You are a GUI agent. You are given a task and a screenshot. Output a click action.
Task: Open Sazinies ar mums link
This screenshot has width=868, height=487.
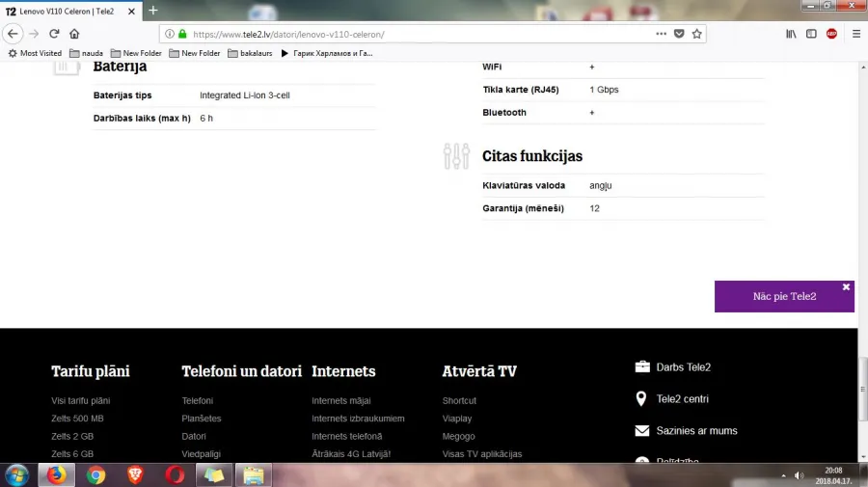(x=686, y=430)
